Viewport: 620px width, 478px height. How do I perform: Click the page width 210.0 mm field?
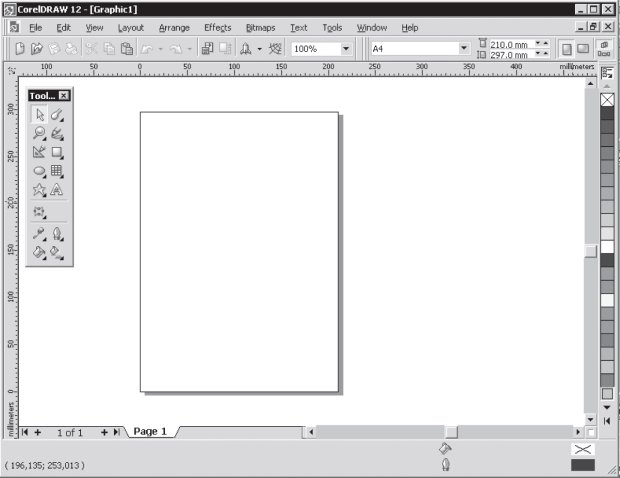[511, 44]
